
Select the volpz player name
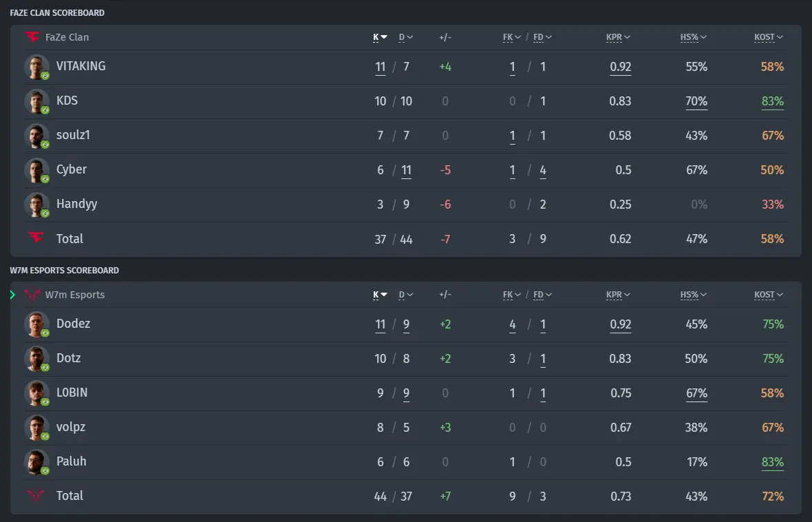[71, 427]
